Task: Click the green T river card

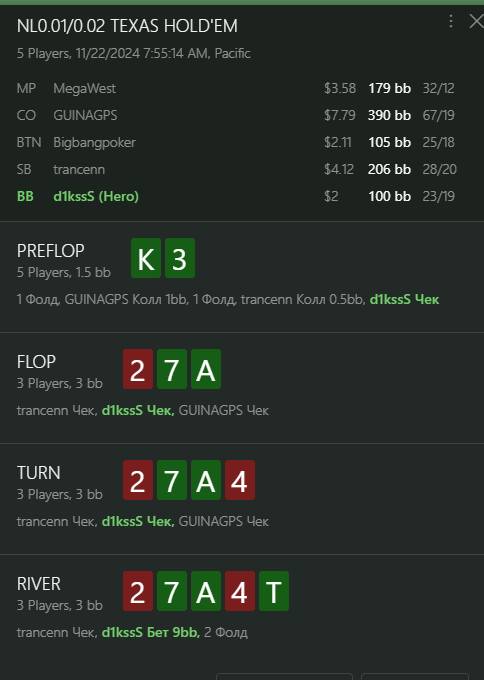Action: 274,591
